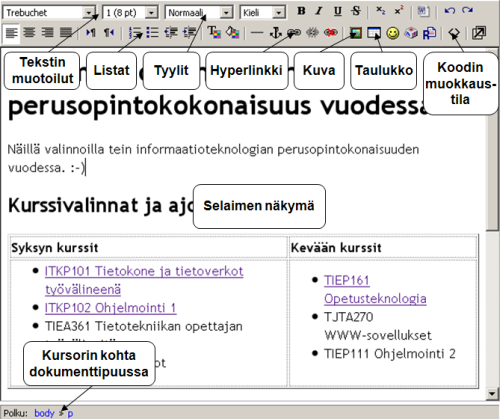Enlarge the editor to fullscreen
This screenshot has width=500, height=419.
tap(479, 33)
